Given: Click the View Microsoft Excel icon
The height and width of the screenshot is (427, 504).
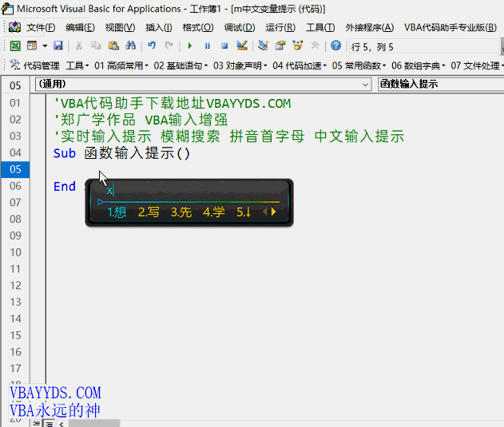Looking at the screenshot, I should [x=15, y=46].
